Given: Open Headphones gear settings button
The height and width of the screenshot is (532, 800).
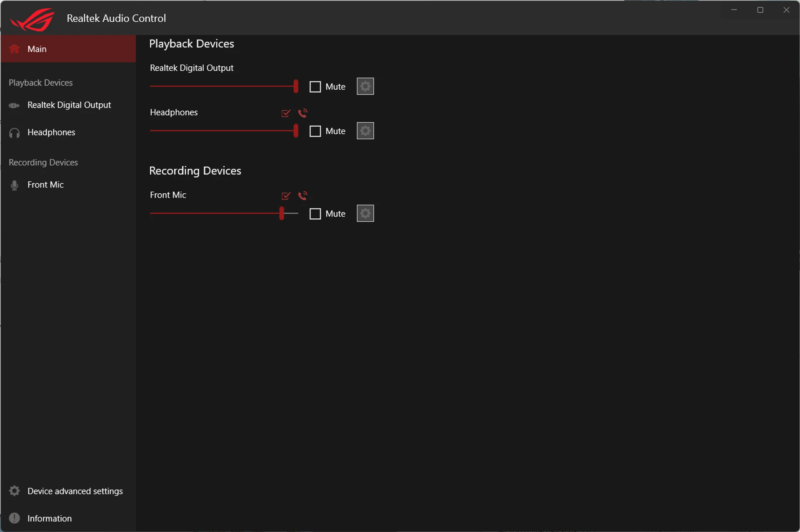Looking at the screenshot, I should 365,131.
